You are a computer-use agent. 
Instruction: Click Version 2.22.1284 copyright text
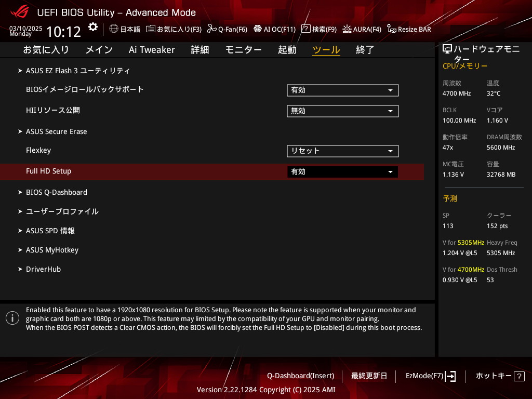pyautogui.click(x=266, y=390)
